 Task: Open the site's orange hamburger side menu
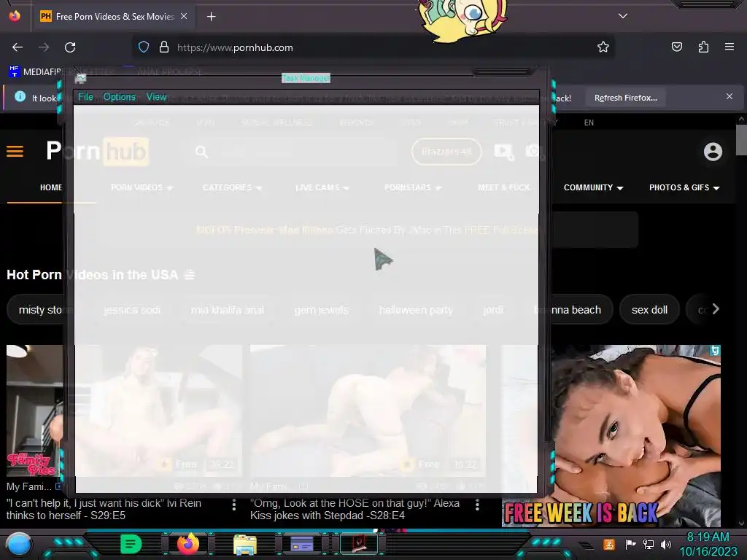click(x=15, y=152)
